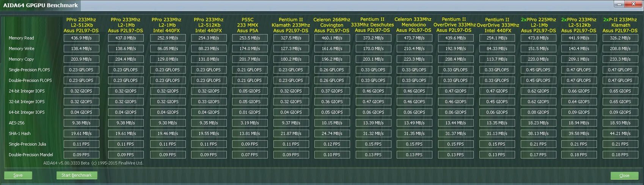Select the Memory Copy row label
Image resolution: width=644 pixels, height=185 pixels.
(x=21, y=59)
